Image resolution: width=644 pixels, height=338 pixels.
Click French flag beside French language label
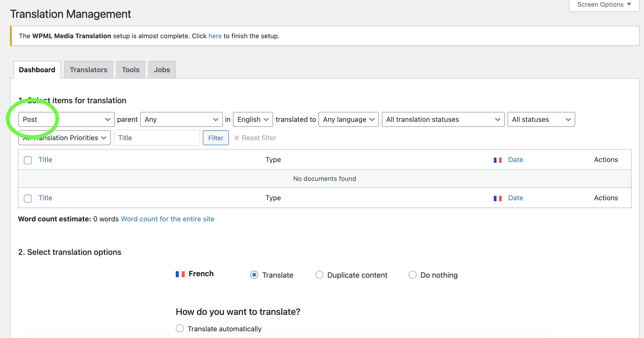click(x=180, y=274)
